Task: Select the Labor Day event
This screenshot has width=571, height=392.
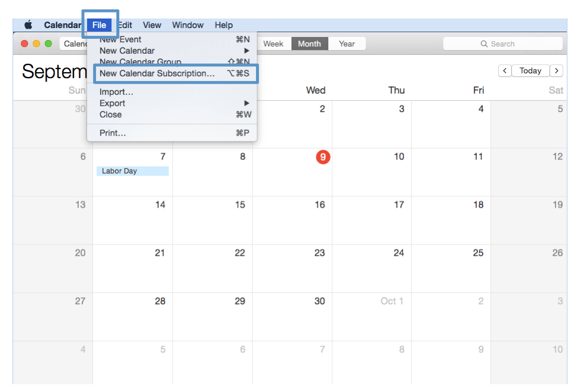Action: pos(132,171)
